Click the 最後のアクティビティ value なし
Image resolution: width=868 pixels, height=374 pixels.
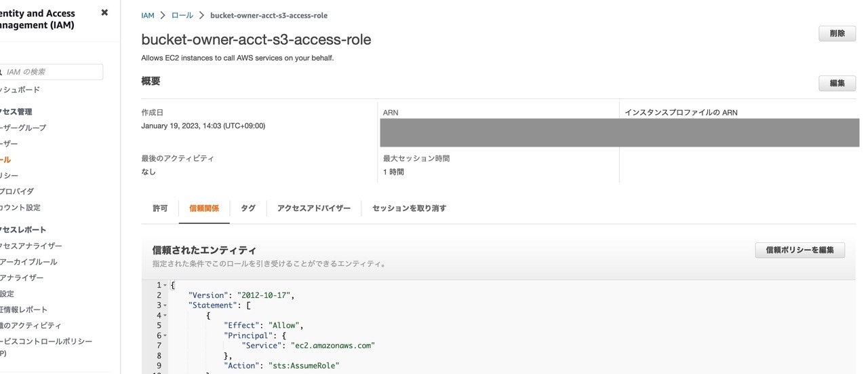[x=149, y=172]
